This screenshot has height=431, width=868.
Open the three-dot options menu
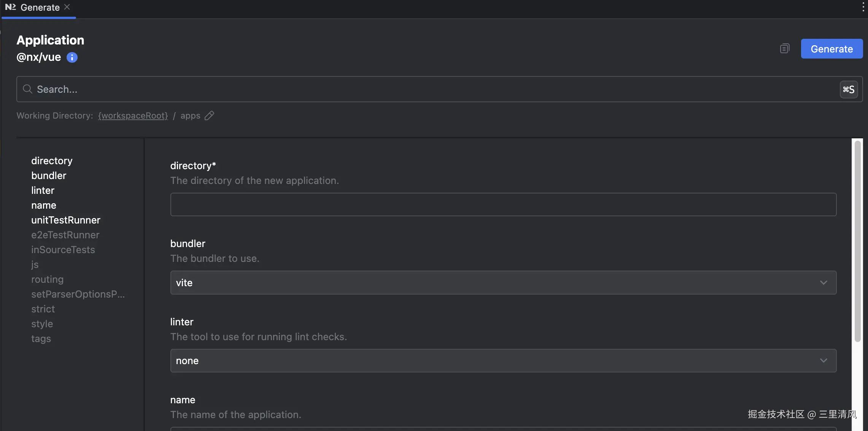(863, 7)
